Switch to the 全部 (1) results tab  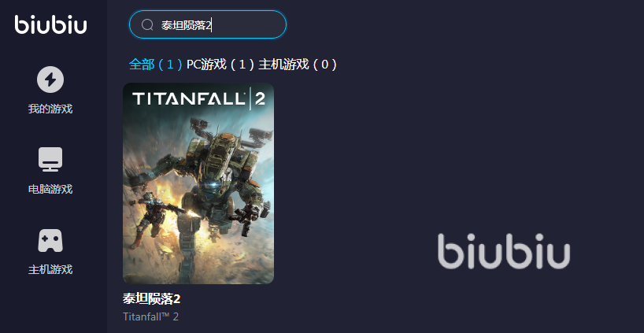156,65
